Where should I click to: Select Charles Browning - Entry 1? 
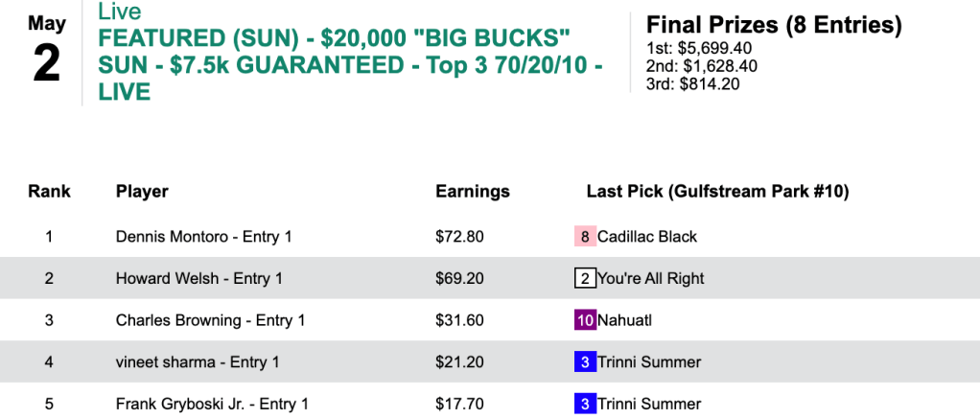(x=210, y=320)
